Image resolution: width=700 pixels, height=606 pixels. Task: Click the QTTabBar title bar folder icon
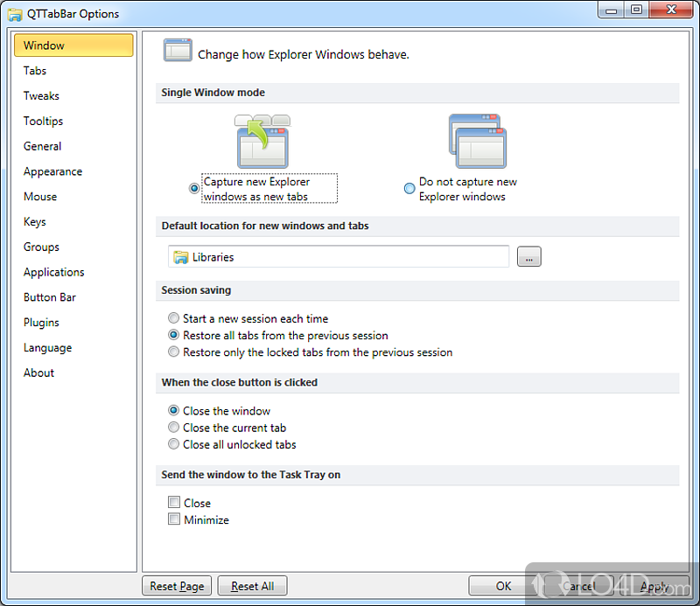click(15, 14)
